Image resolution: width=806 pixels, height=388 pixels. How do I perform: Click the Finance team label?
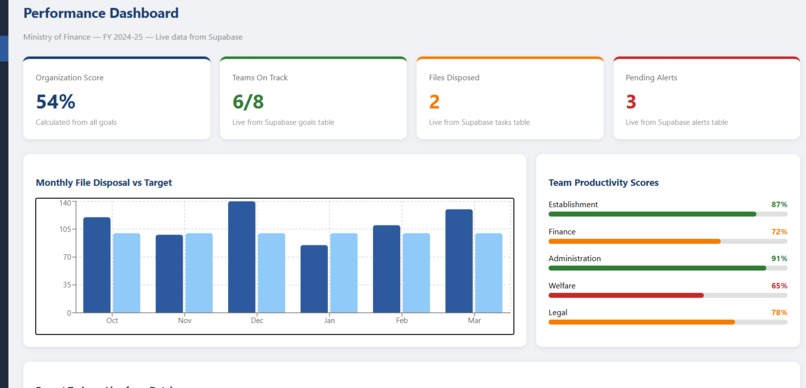562,232
